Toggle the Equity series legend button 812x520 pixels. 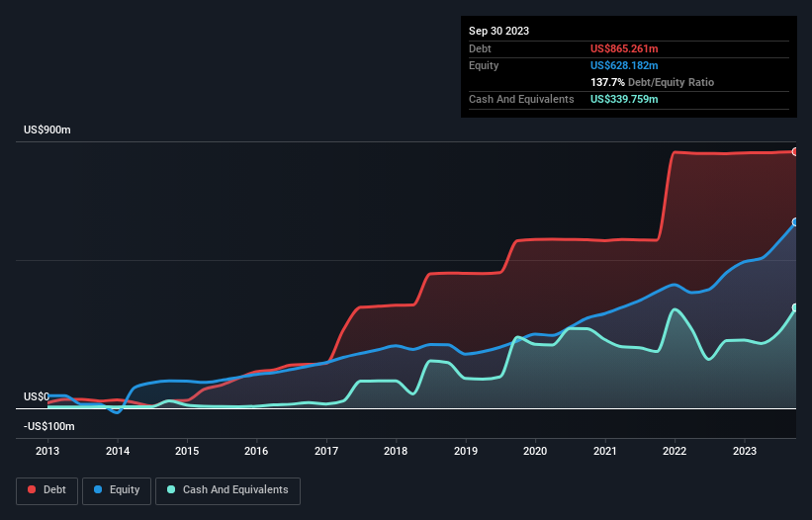[117, 490]
